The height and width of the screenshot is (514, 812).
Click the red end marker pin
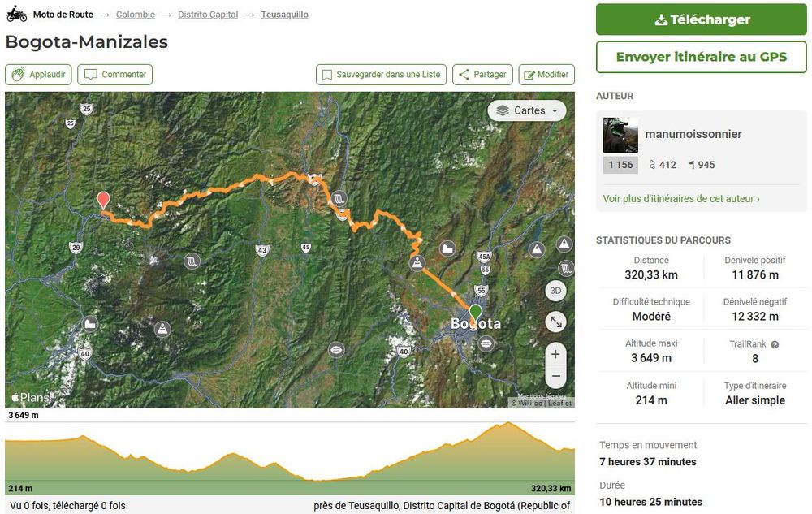point(103,199)
